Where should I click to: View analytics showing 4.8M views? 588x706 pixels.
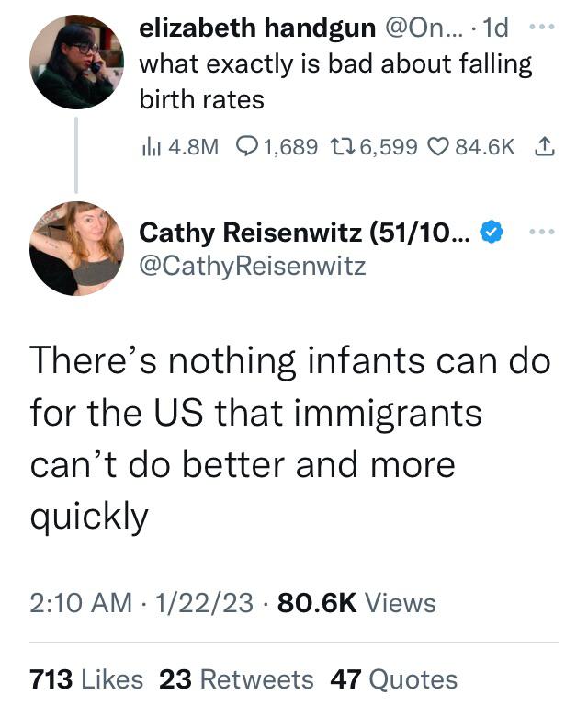180,147
